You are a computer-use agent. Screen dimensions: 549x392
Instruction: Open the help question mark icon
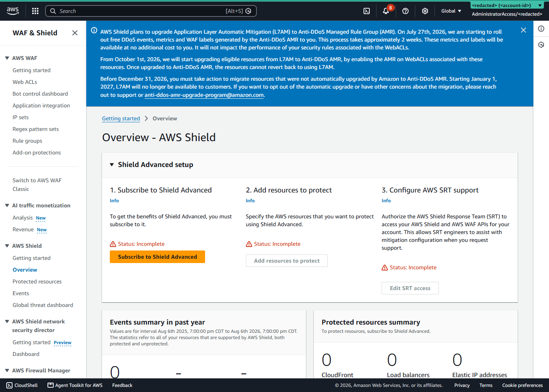point(405,11)
